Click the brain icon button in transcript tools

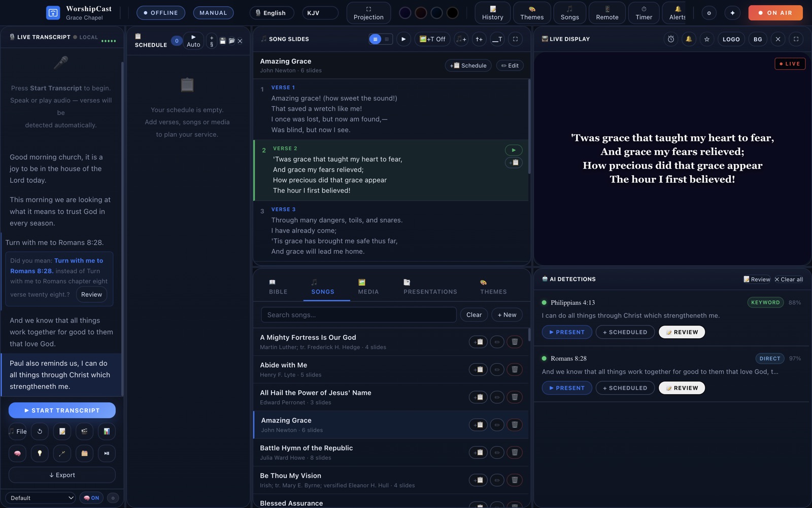pyautogui.click(x=17, y=453)
